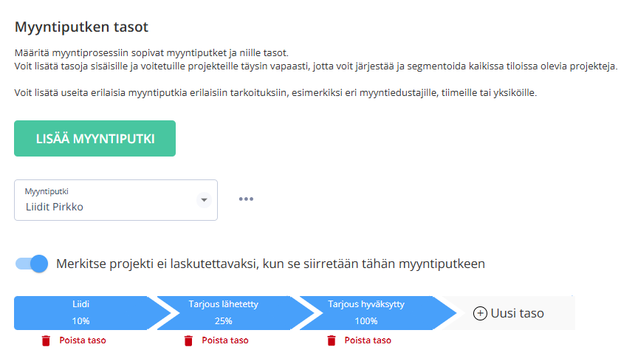Click the trash icon under Tarjous hyväksytty
Image resolution: width=635 pixels, height=364 pixels.
pyautogui.click(x=332, y=340)
